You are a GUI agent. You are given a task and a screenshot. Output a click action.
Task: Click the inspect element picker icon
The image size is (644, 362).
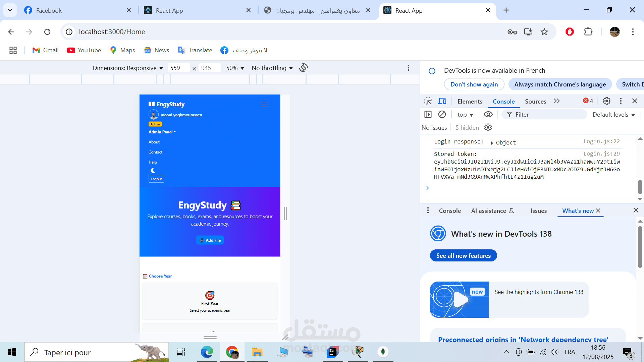tap(428, 101)
